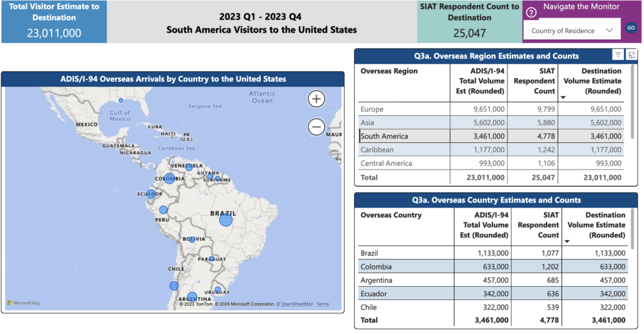Viewport: 644px width, 334px height.
Task: Select the Brazil row in country table
Action: coord(493,253)
